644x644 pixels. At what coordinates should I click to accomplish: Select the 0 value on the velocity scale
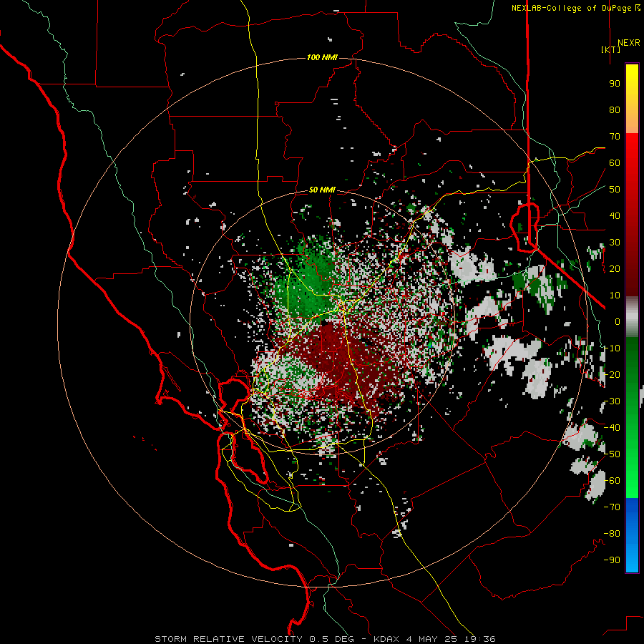(x=618, y=321)
